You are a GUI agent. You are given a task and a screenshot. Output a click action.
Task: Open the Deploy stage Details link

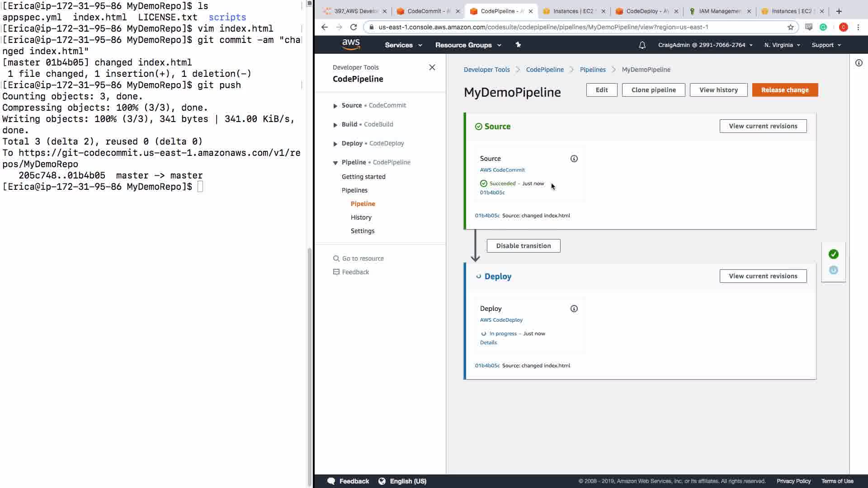(x=488, y=343)
